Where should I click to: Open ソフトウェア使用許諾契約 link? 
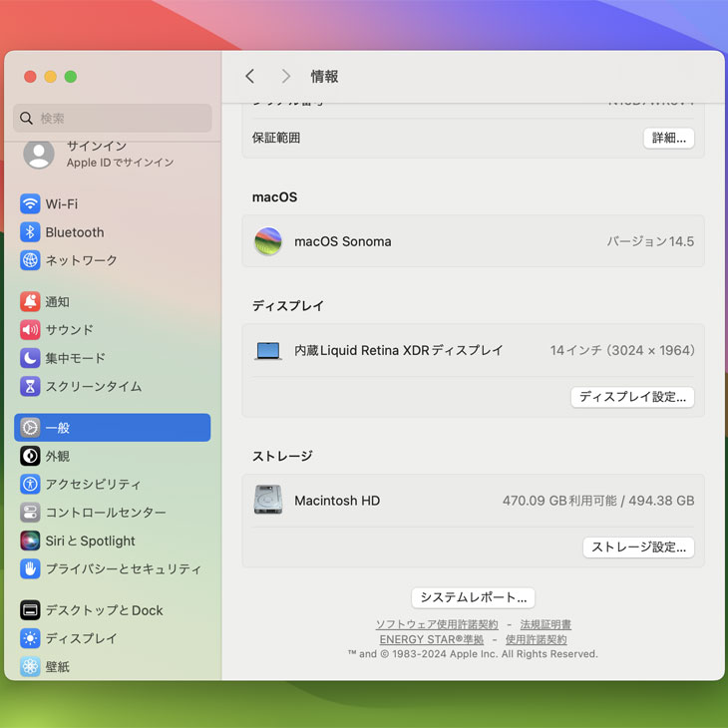click(x=437, y=624)
